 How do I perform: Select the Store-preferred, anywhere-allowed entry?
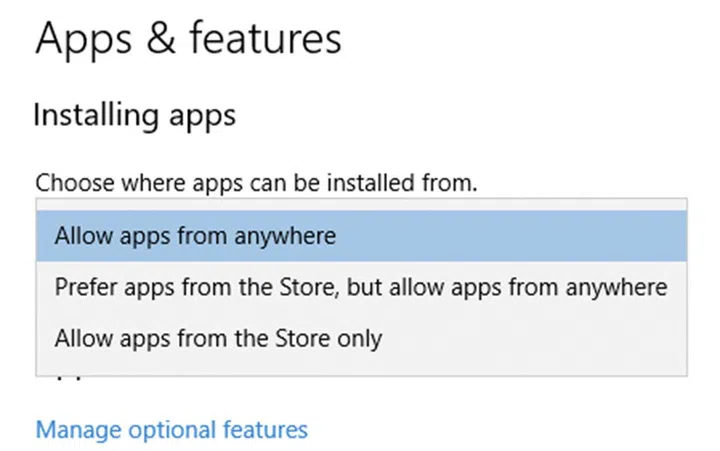pyautogui.click(x=360, y=287)
